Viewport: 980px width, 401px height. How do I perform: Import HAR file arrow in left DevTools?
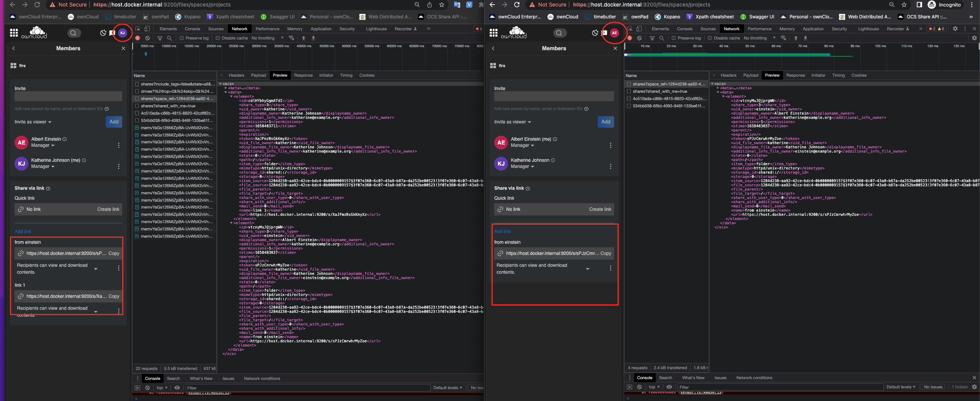click(304, 38)
